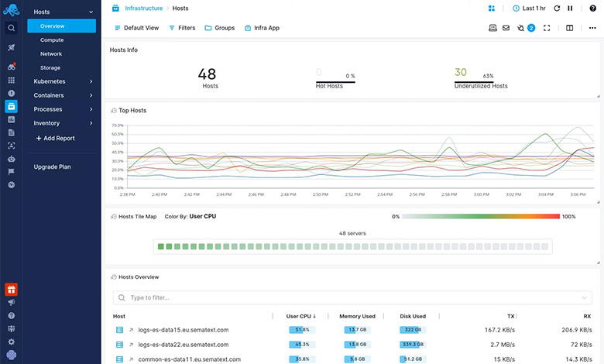Viewport: 604px width, 364px height.
Task: Open the orange gift box icon
Action: click(11, 290)
